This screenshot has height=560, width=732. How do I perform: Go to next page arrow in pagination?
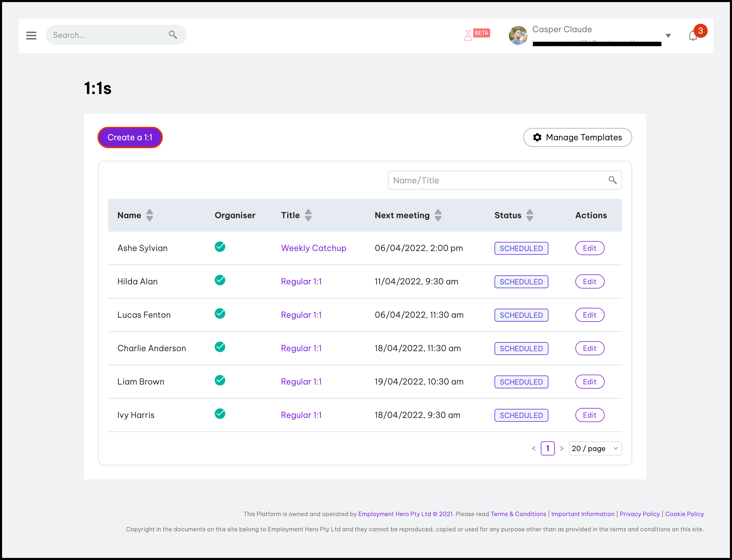click(562, 449)
